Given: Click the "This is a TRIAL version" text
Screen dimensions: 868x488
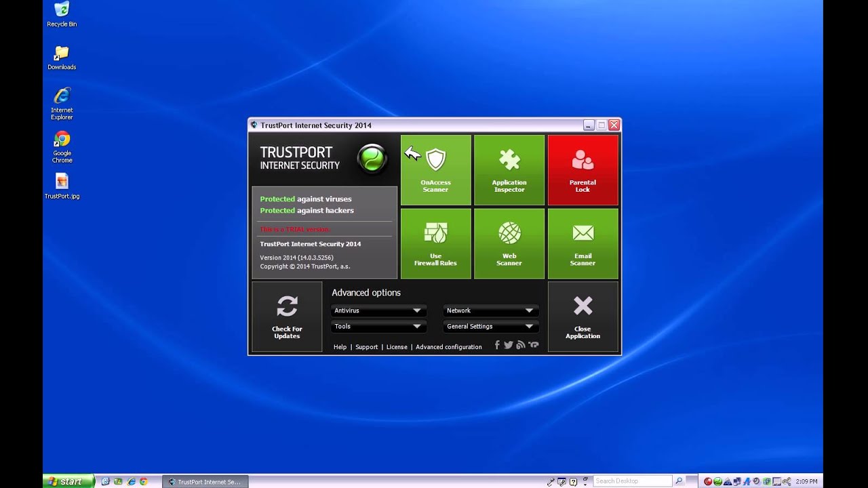Looking at the screenshot, I should 294,230.
